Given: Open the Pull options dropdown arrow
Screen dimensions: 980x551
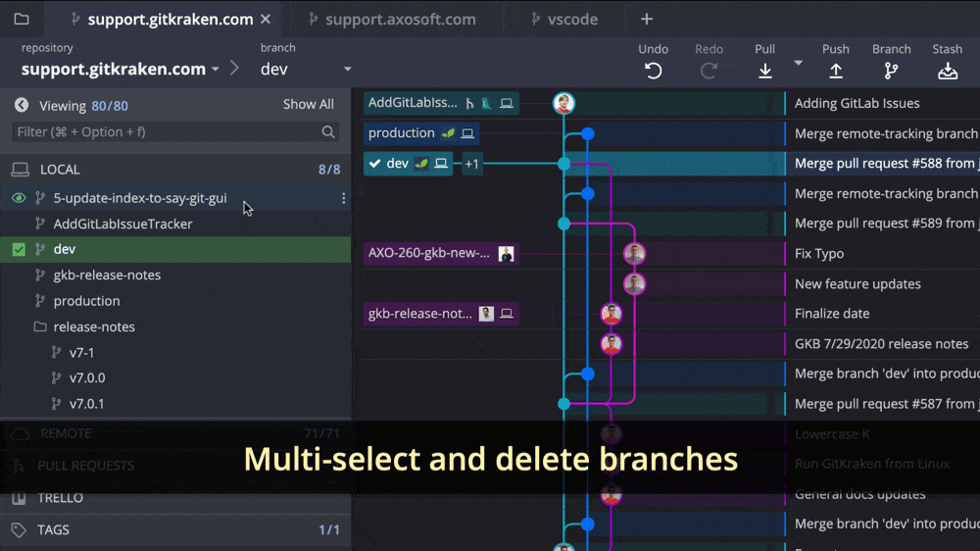Looking at the screenshot, I should pos(798,63).
